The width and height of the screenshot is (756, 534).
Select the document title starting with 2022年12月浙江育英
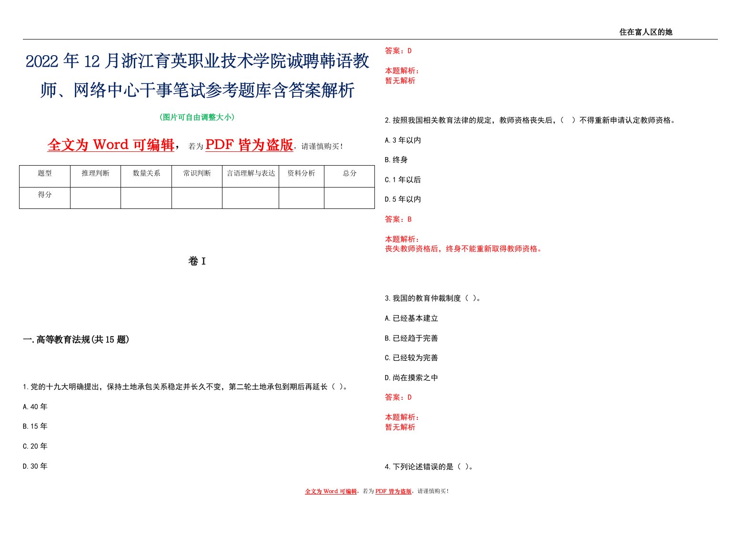pos(197,75)
